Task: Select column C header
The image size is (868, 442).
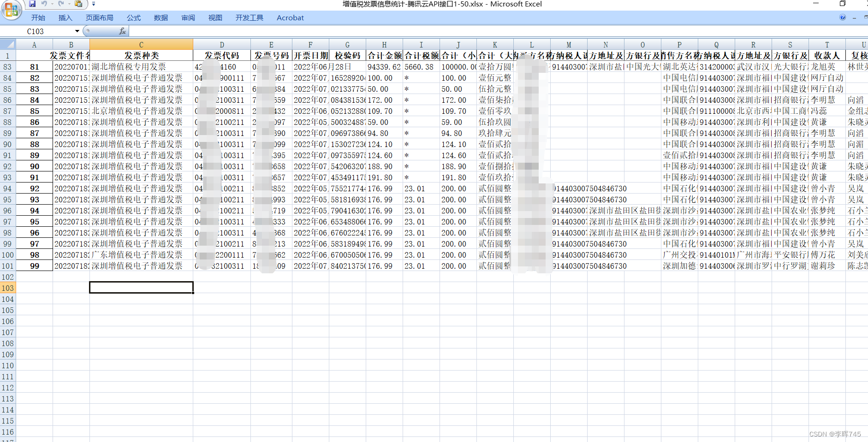Action: click(x=141, y=45)
